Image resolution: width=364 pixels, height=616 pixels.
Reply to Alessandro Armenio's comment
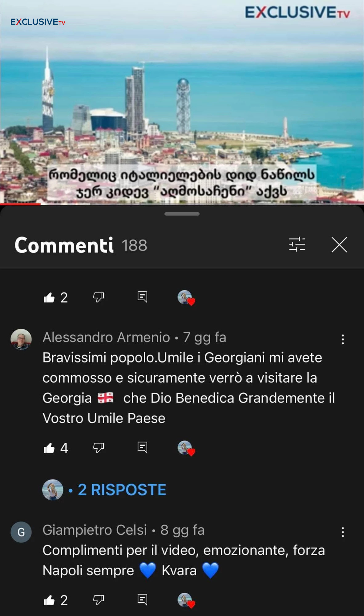142,448
